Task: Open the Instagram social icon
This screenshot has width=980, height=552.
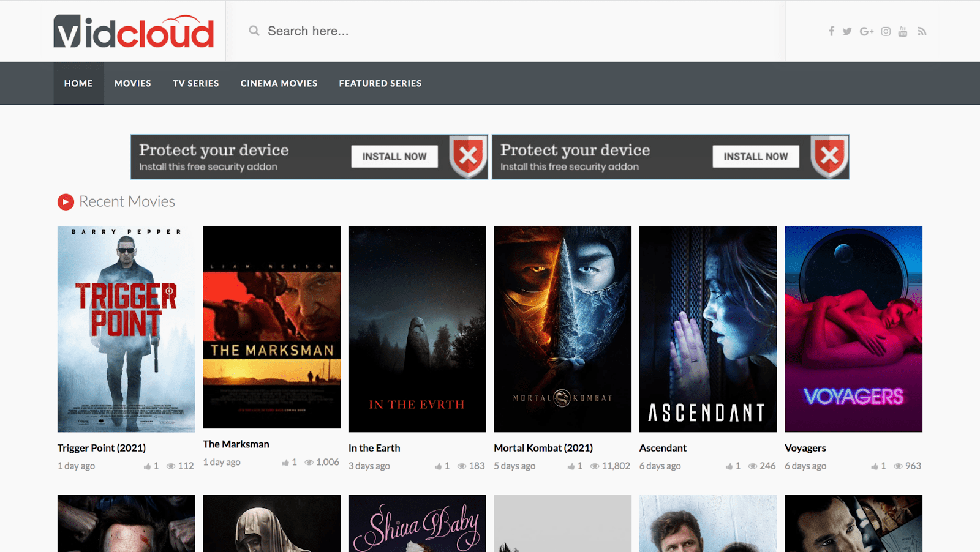Action: tap(886, 31)
